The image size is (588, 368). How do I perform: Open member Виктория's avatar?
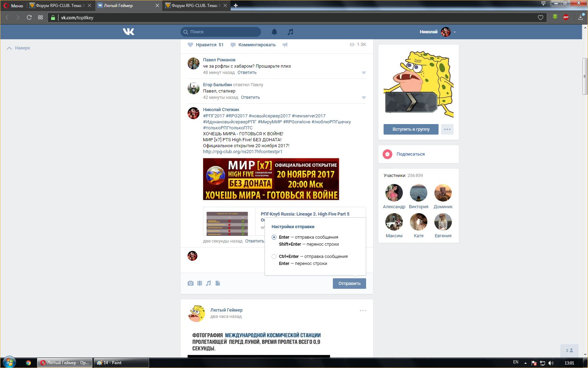(419, 193)
